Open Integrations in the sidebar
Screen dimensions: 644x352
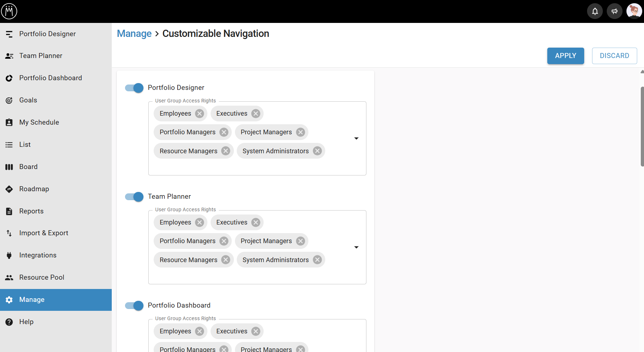point(56,255)
